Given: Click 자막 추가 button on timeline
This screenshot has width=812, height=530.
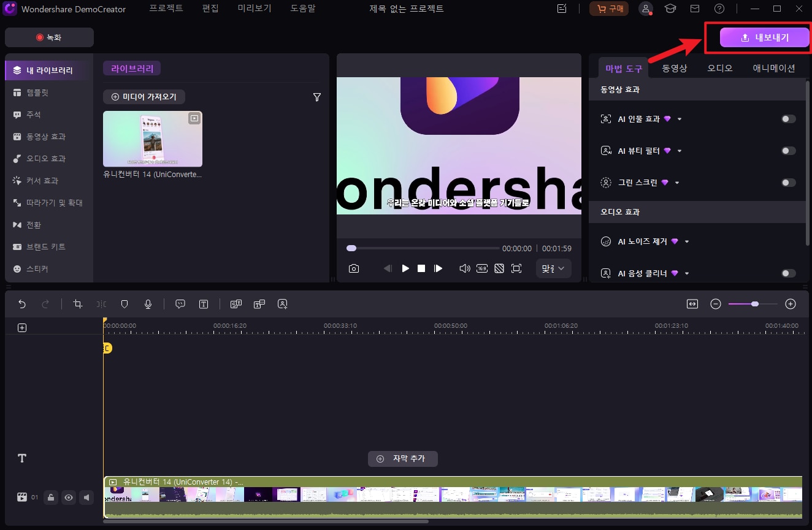Looking at the screenshot, I should pyautogui.click(x=403, y=459).
